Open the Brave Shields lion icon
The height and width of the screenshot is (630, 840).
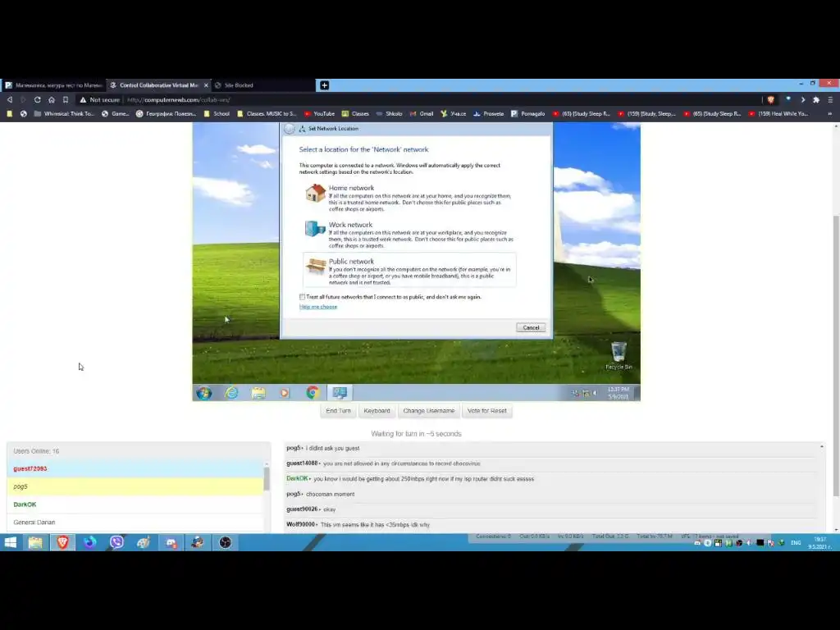771,99
